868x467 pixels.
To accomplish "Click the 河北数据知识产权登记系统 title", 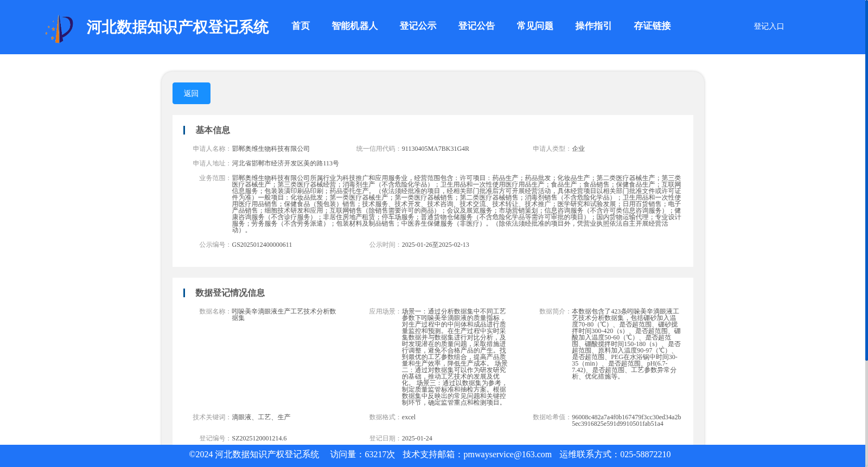I will point(177,27).
